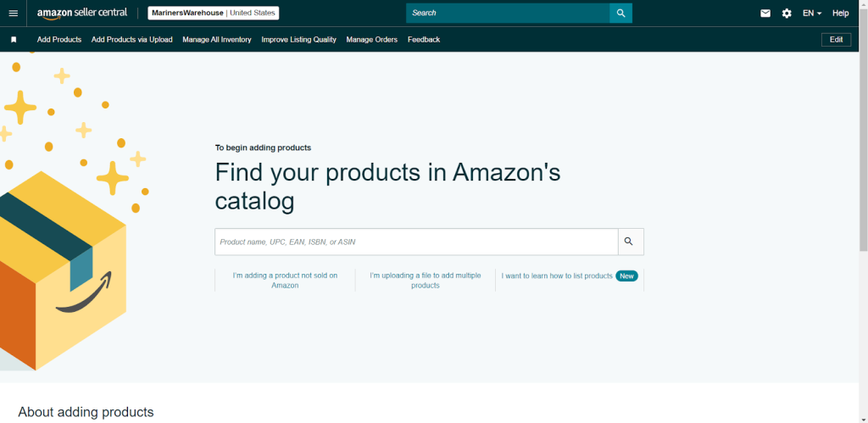868x423 pixels.
Task: Open the settings gear icon
Action: pos(787,14)
